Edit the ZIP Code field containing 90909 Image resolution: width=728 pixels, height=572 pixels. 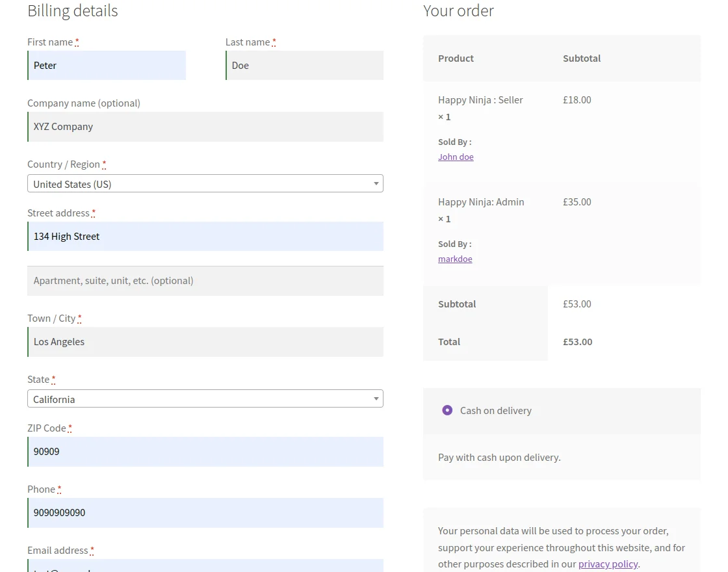click(205, 451)
